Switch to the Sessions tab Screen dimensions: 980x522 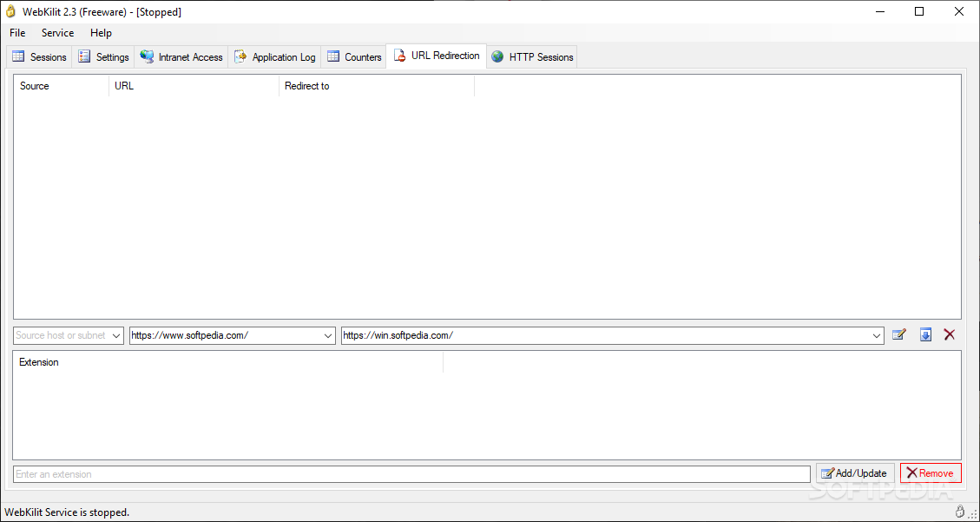click(x=39, y=56)
